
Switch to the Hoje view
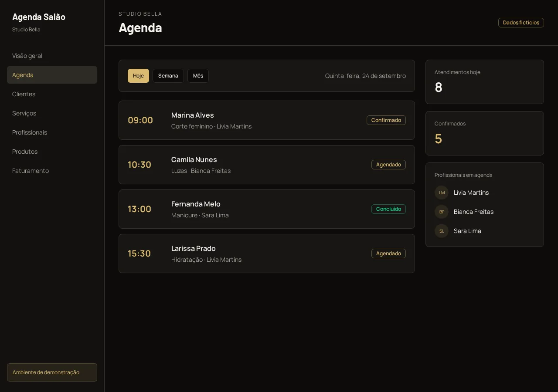click(138, 76)
